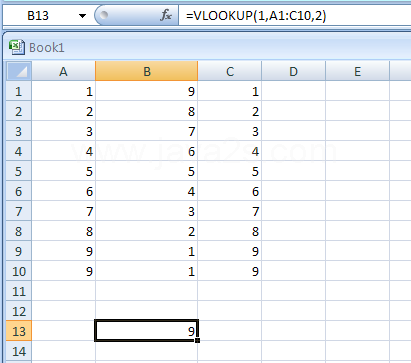This screenshot has width=411, height=363.
Task: Click cell B8 containing 2
Action: (x=147, y=231)
